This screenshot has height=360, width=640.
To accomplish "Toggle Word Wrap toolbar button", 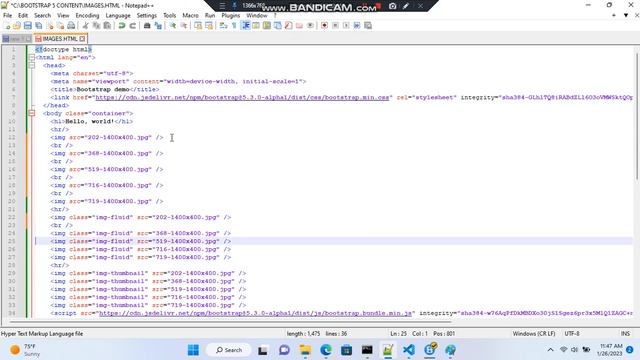I will click(x=223, y=26).
